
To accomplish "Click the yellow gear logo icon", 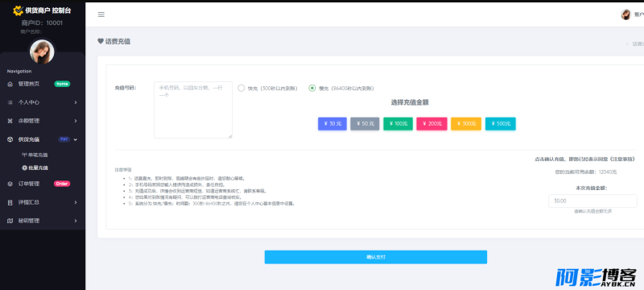I will point(18,10).
